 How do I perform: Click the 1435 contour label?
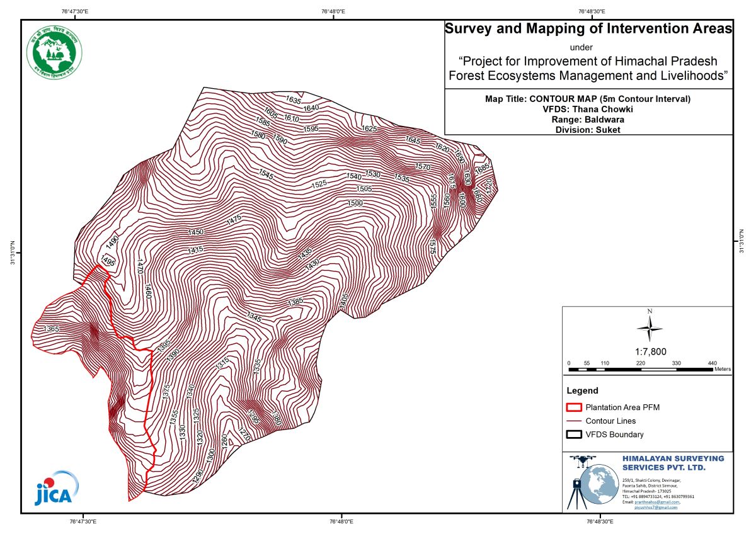pos(305,254)
